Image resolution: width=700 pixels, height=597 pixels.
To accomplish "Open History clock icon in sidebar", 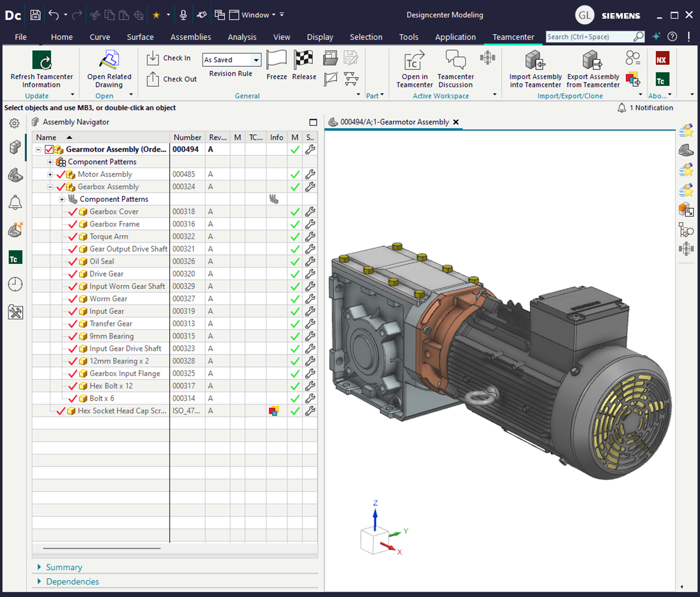I will pyautogui.click(x=15, y=284).
